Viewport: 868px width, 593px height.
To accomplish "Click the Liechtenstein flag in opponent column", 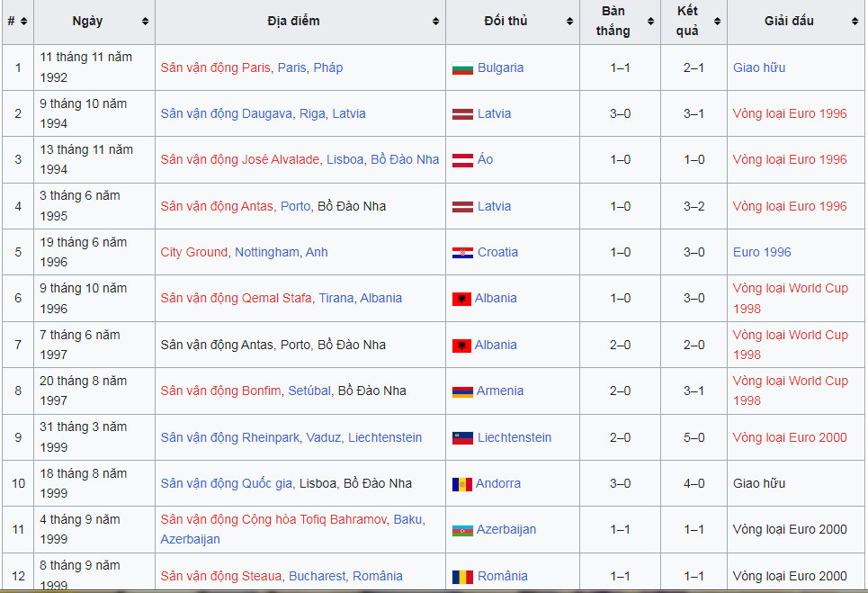I will pyautogui.click(x=462, y=438).
